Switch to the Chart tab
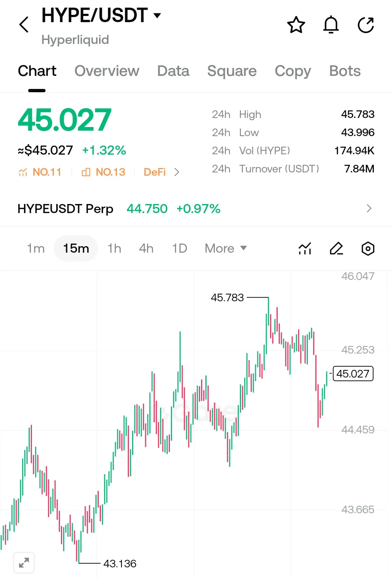392x579 pixels. point(37,71)
